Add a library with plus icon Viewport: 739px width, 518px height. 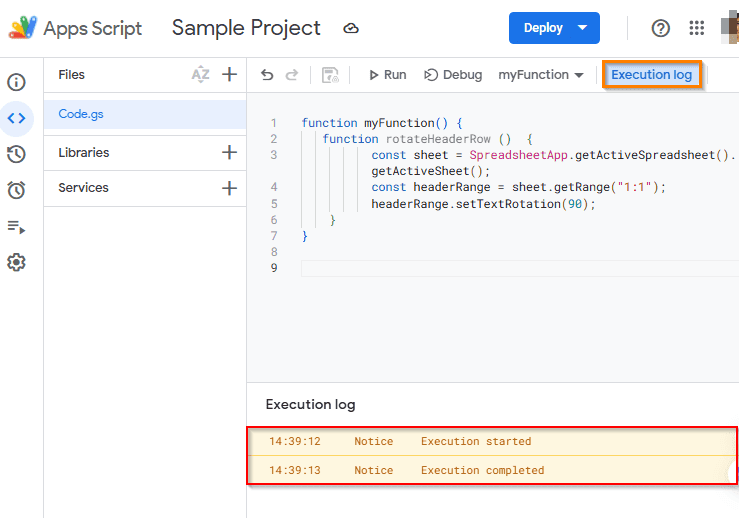[x=229, y=152]
